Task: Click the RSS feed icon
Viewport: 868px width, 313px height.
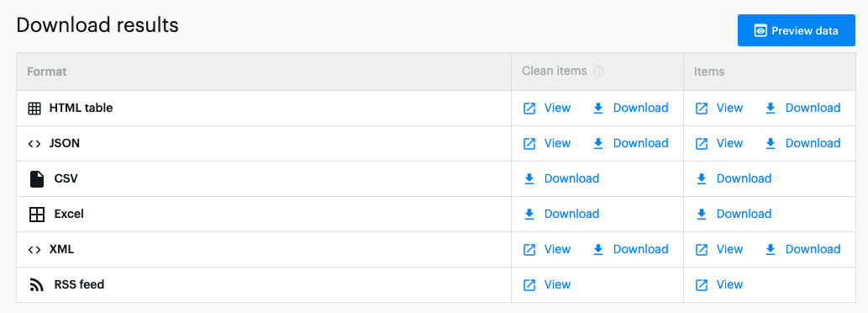Action: point(36,285)
